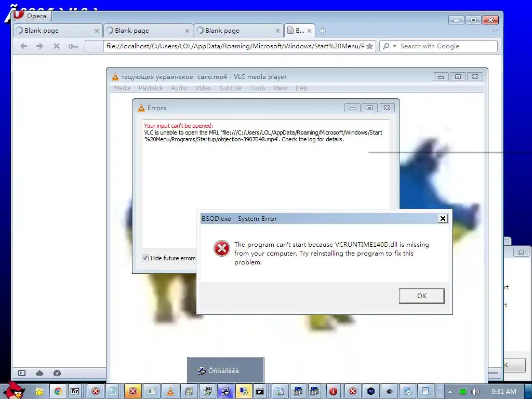Screen dimensions: 532x399
Task: Expand the closed tabs dropdown in Opera
Action: pos(495,31)
